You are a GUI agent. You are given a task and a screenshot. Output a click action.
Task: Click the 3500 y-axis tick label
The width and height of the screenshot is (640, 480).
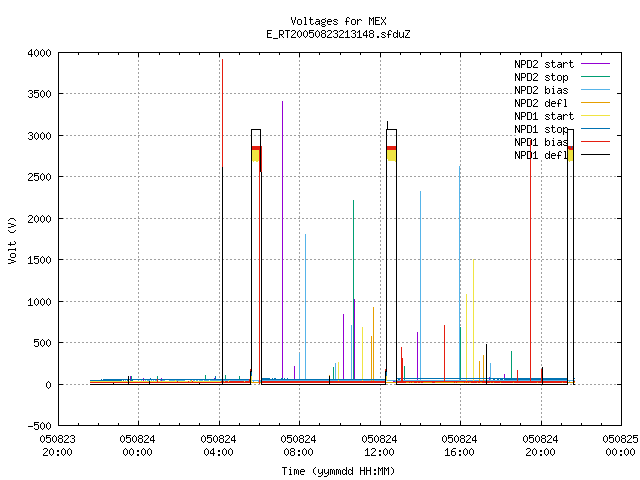pyautogui.click(x=39, y=94)
